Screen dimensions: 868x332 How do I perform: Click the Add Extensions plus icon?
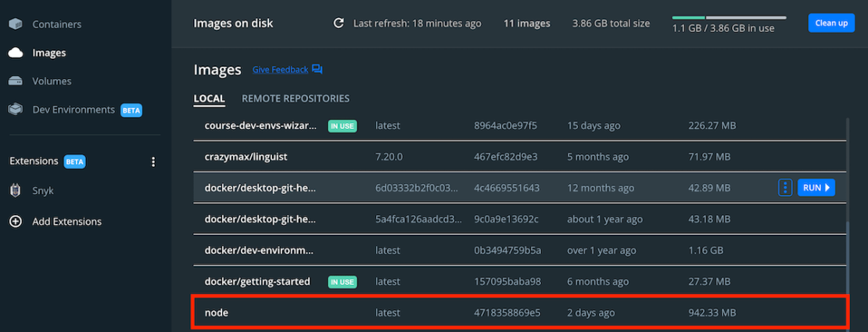coord(16,222)
